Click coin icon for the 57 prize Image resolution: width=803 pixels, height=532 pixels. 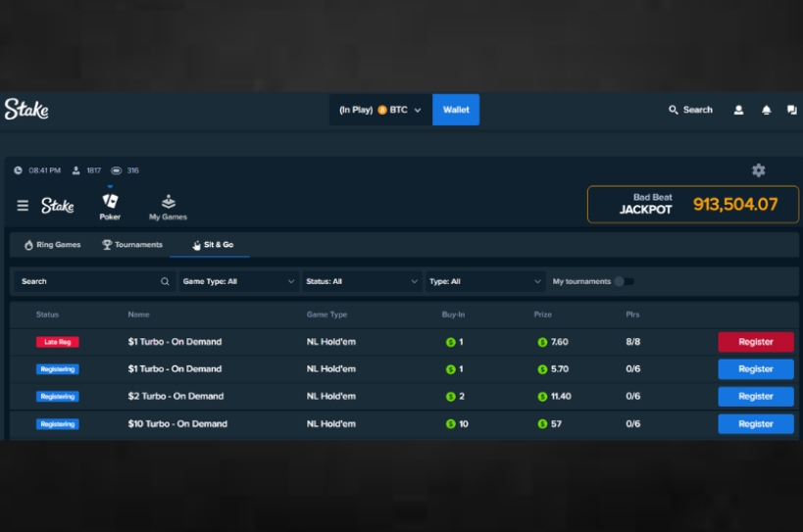[x=542, y=423]
